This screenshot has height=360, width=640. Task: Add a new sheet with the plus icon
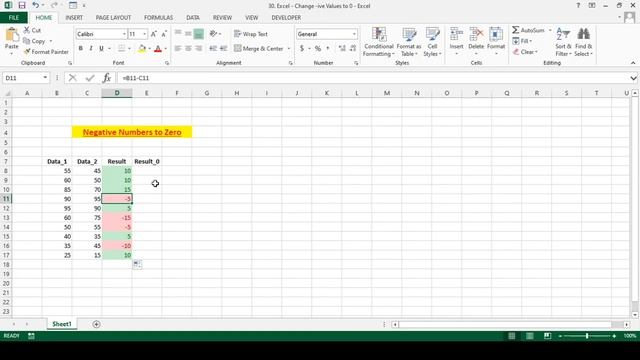point(96,324)
